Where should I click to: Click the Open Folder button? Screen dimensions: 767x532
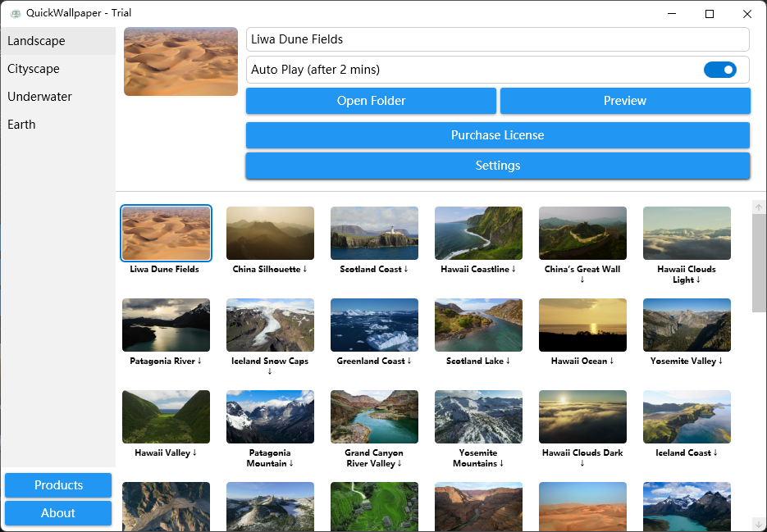pyautogui.click(x=371, y=101)
